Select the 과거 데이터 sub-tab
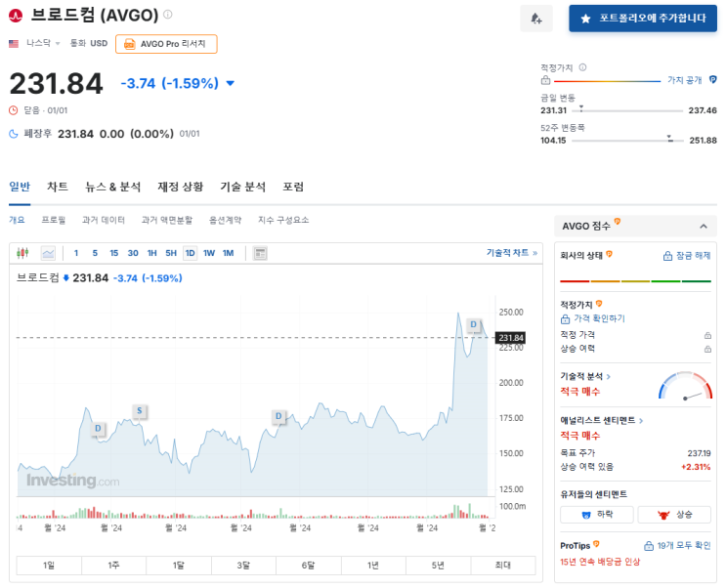Viewport: 726px width, 588px height. click(x=104, y=220)
